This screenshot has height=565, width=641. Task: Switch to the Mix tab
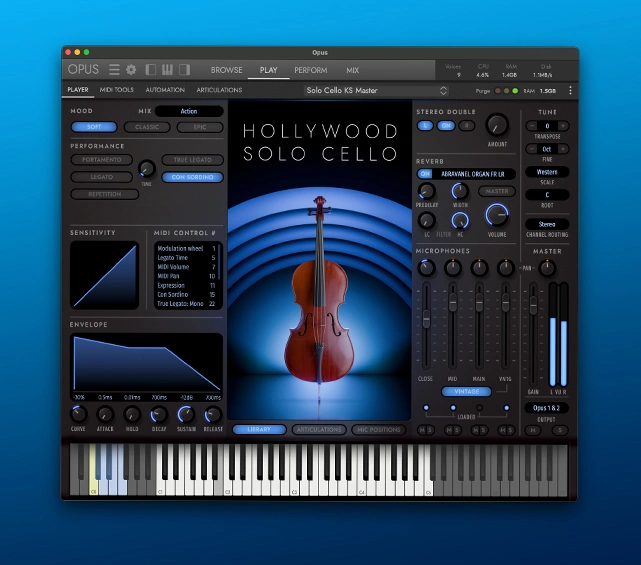coord(352,70)
